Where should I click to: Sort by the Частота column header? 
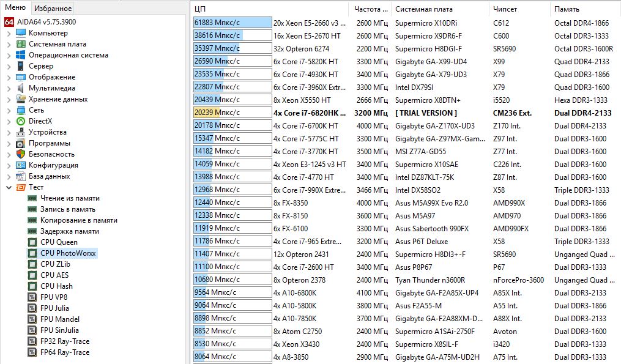pos(370,9)
